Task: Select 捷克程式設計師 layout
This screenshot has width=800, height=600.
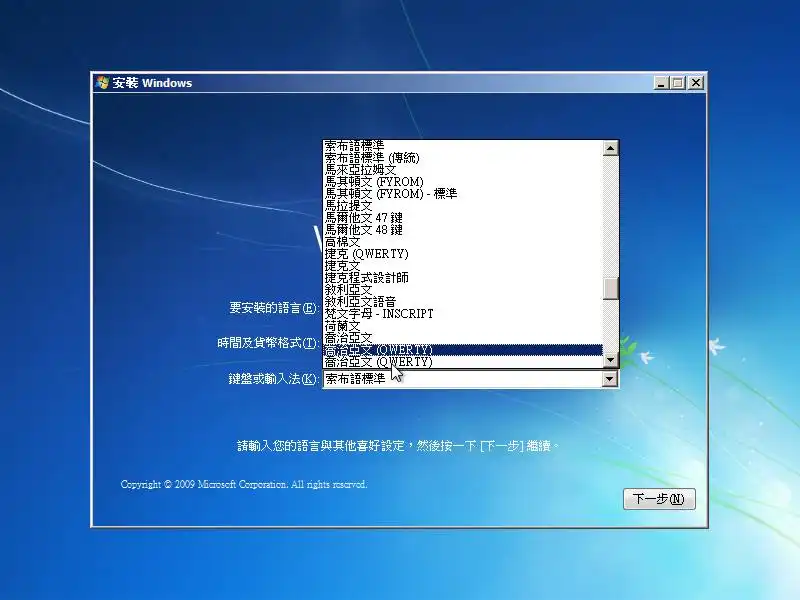Action: (463, 278)
